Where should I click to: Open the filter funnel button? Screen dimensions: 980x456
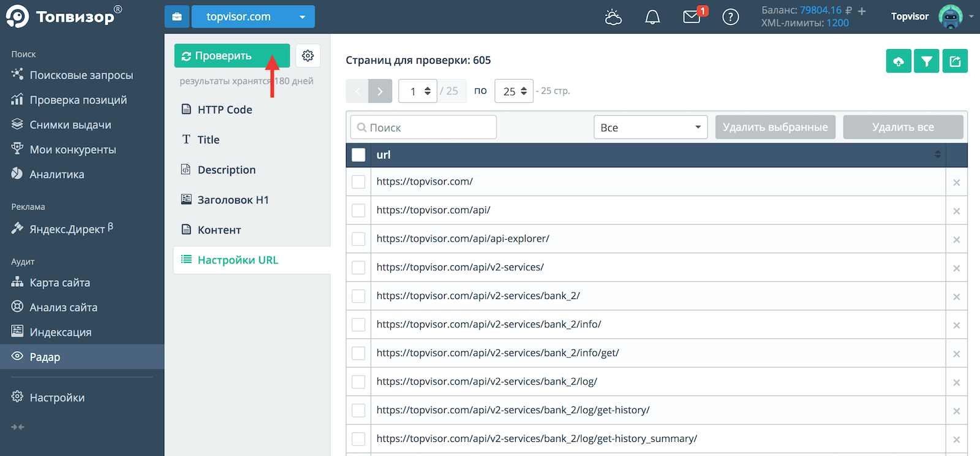927,61
